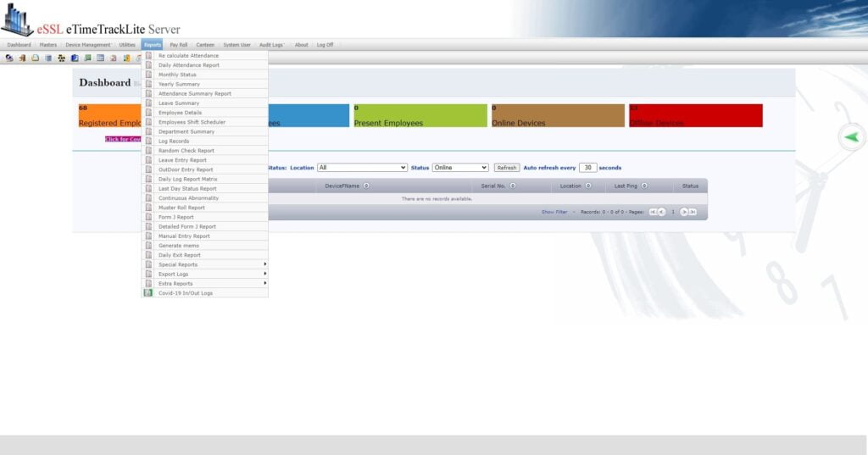Go to first page in pager
The image size is (868, 455).
[x=654, y=212]
